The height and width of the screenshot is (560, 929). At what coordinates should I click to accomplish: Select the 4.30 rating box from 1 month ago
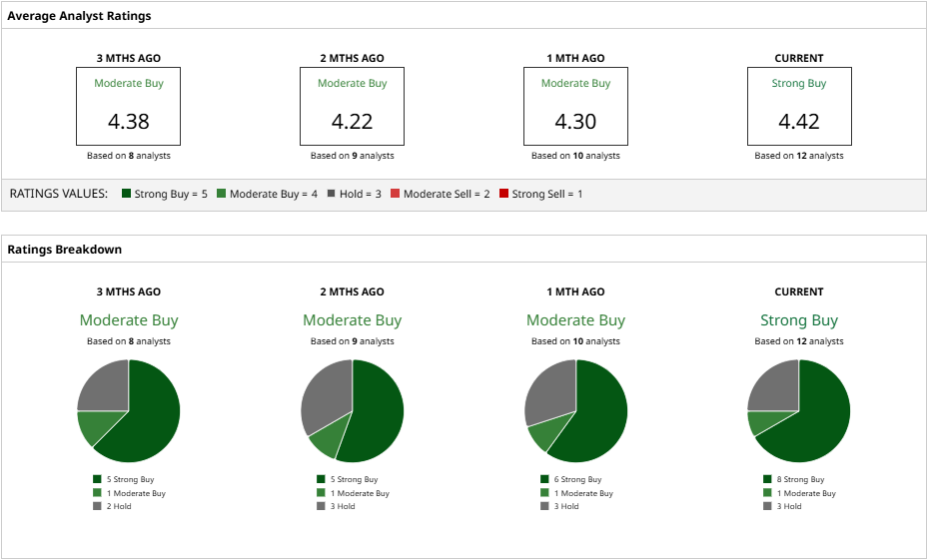(575, 106)
